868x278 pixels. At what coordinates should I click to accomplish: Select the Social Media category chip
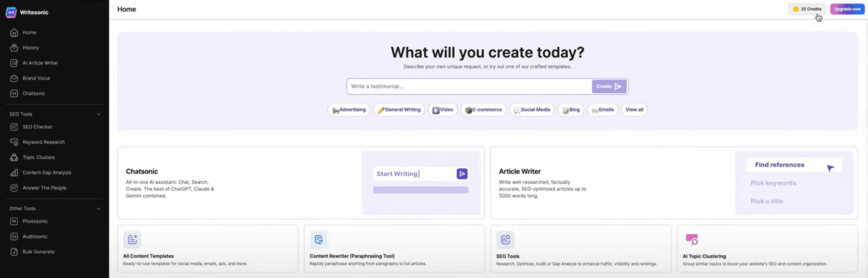[x=532, y=110]
